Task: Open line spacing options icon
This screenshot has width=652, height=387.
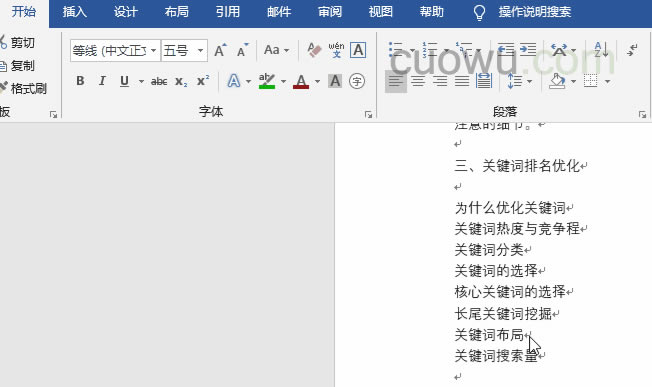Action: pos(515,81)
